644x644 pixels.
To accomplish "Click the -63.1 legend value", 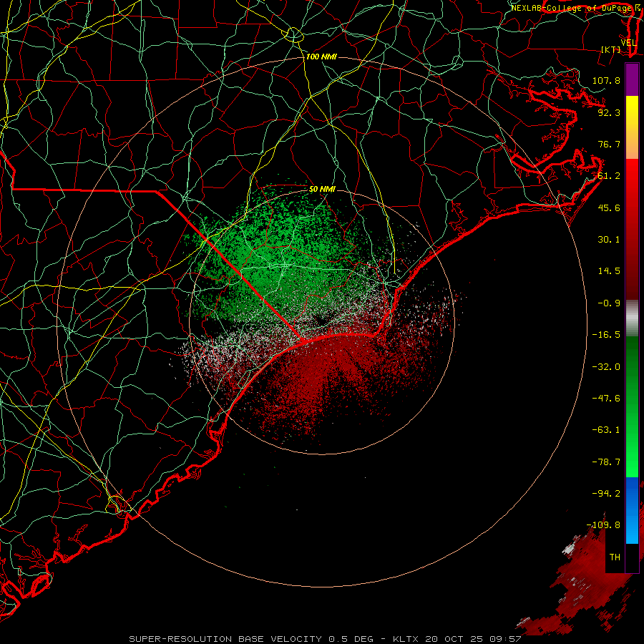I will pos(606,430).
